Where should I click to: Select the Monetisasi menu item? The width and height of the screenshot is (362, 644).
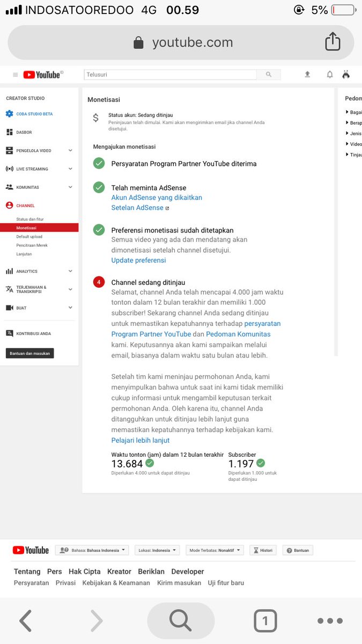pyautogui.click(x=39, y=228)
